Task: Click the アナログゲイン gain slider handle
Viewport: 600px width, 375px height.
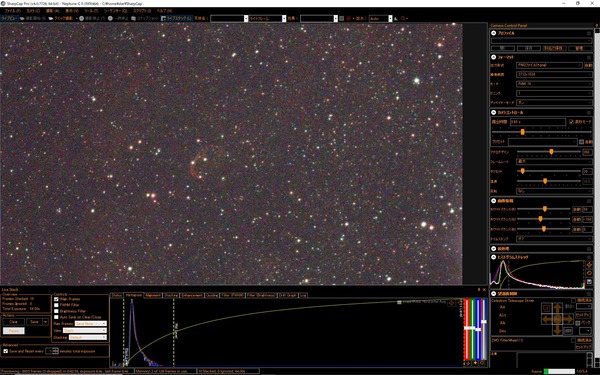Action: tap(551, 152)
